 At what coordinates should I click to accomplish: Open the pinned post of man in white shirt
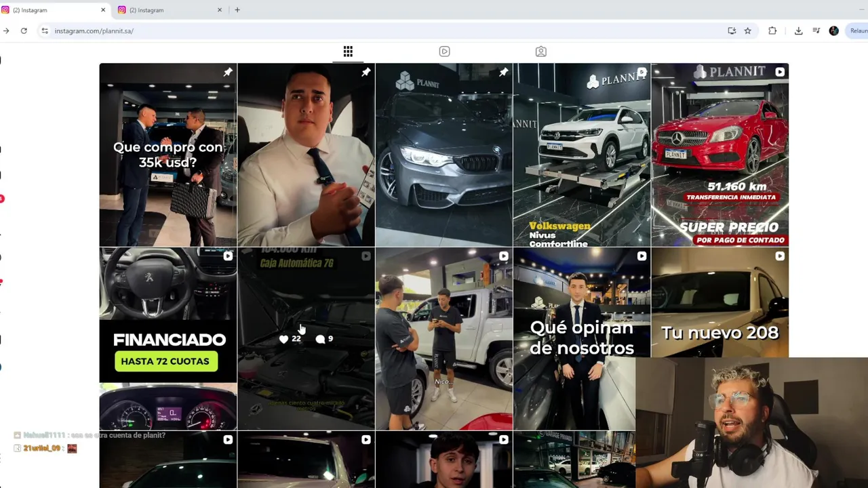coord(306,155)
